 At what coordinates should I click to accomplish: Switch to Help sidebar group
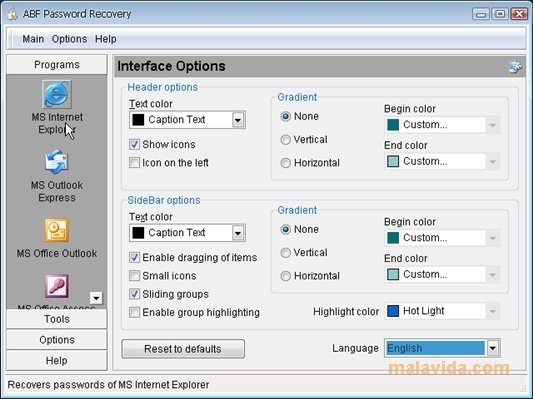click(57, 361)
